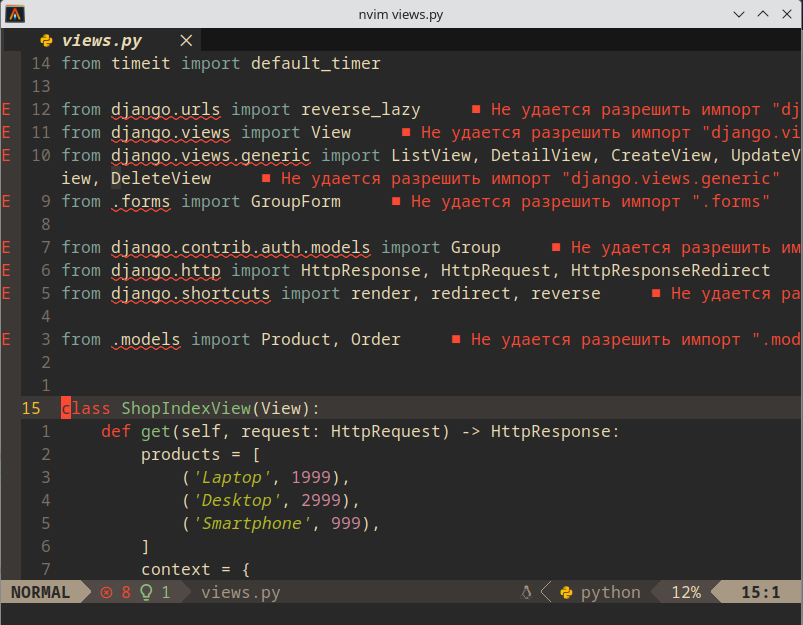Place cursor on 'Smartphone' string
This screenshot has width=803, height=625.
pyautogui.click(x=253, y=524)
